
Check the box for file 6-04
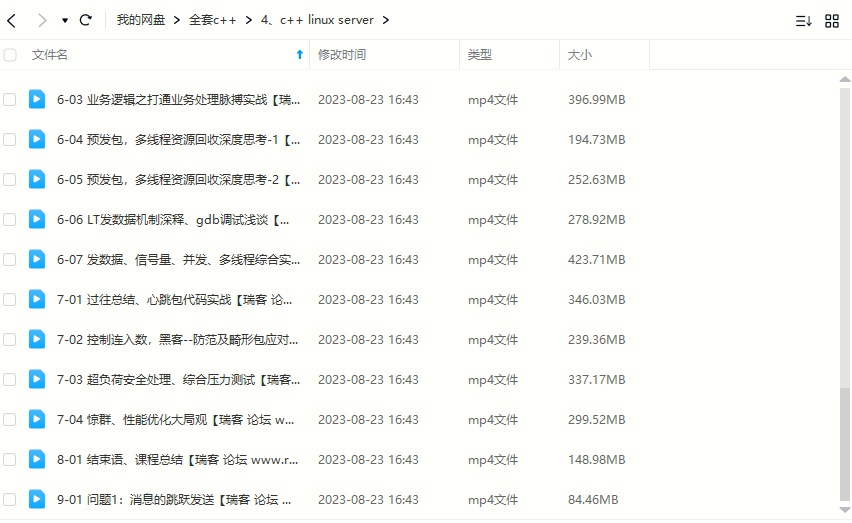pos(10,139)
